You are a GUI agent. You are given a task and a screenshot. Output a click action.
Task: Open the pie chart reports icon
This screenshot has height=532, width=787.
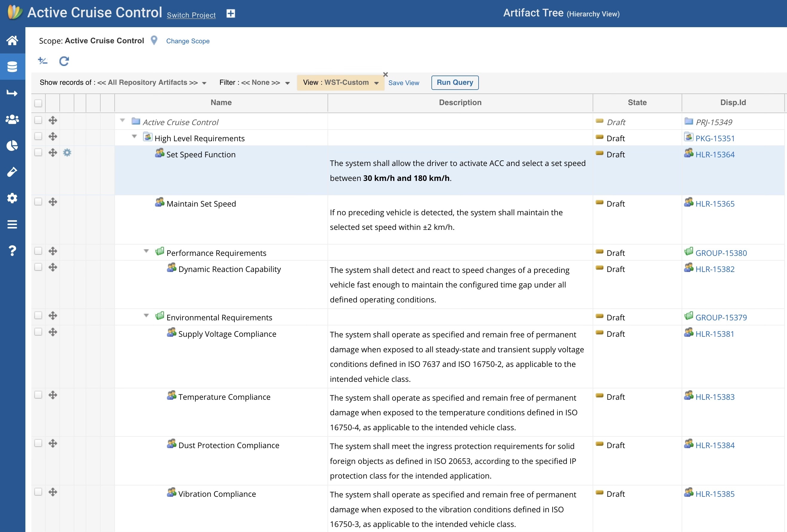coord(12,146)
